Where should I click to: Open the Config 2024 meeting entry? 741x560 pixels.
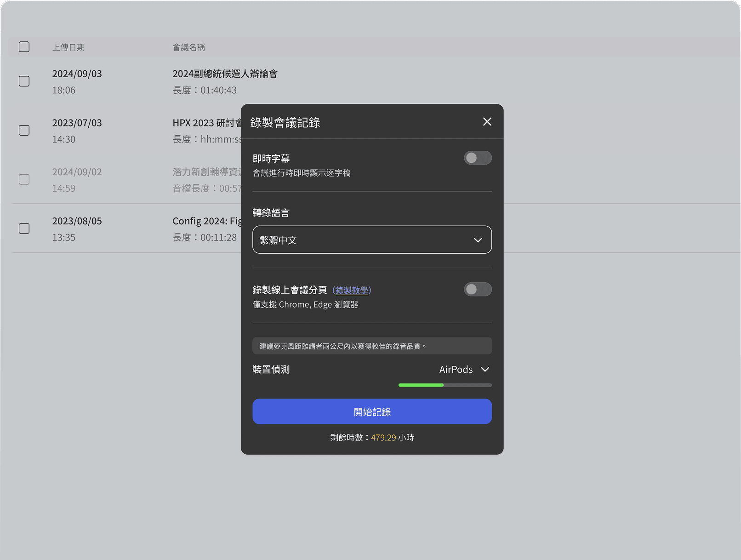tap(206, 221)
